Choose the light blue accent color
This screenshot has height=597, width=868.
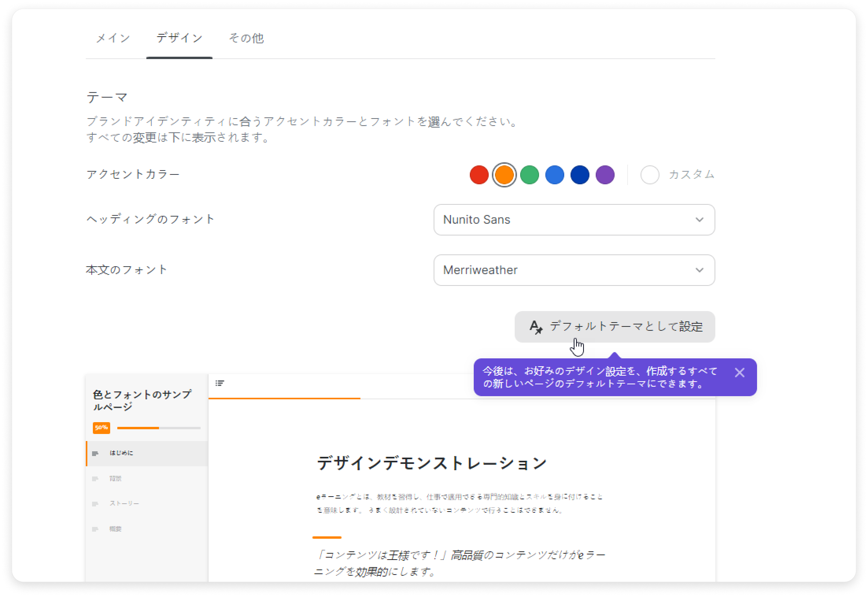pos(554,175)
